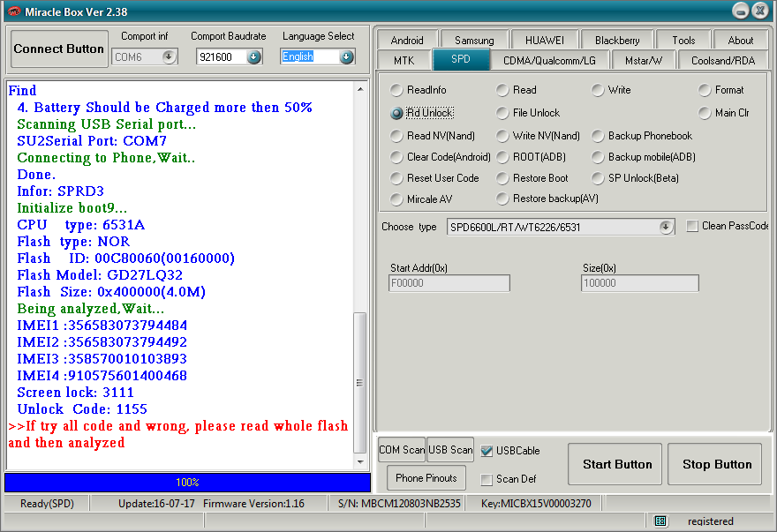Viewport: 777px width, 532px height.
Task: Open the Comport inf COM6 dropdown arrow
Action: [x=169, y=57]
